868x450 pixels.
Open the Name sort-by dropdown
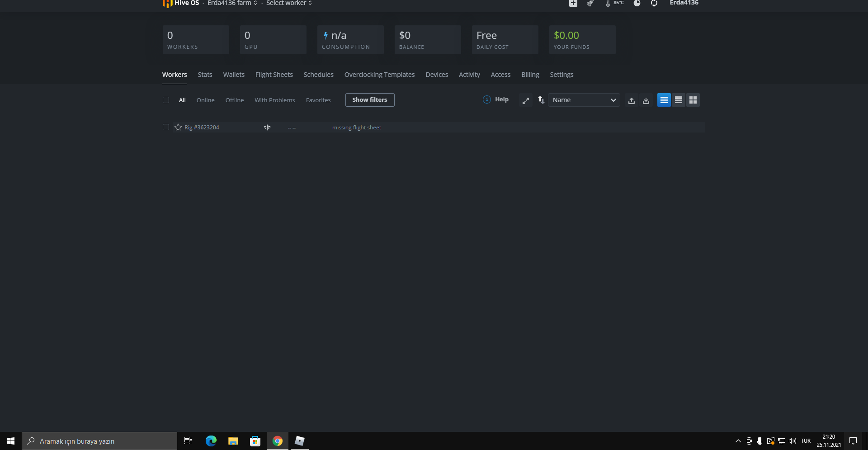coord(584,100)
